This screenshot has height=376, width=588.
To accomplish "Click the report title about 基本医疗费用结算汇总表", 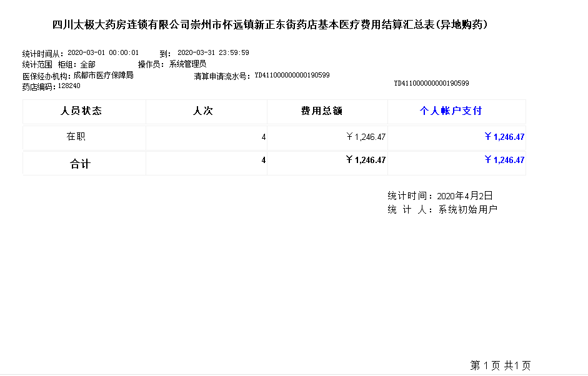I will pos(270,25).
